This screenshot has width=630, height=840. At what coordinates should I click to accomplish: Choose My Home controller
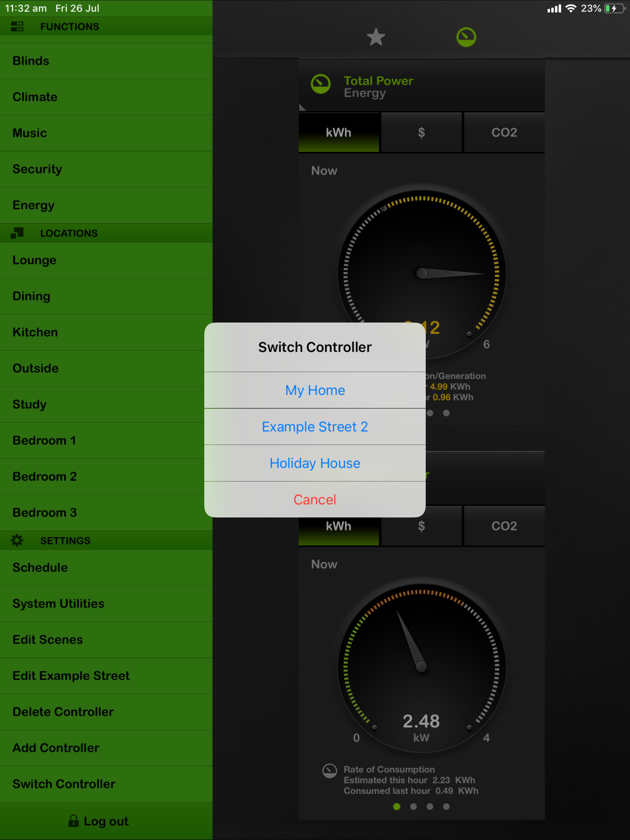[315, 390]
